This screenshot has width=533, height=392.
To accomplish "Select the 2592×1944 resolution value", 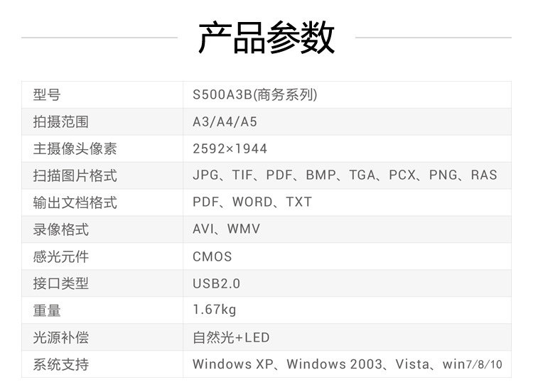I will 230,149.
